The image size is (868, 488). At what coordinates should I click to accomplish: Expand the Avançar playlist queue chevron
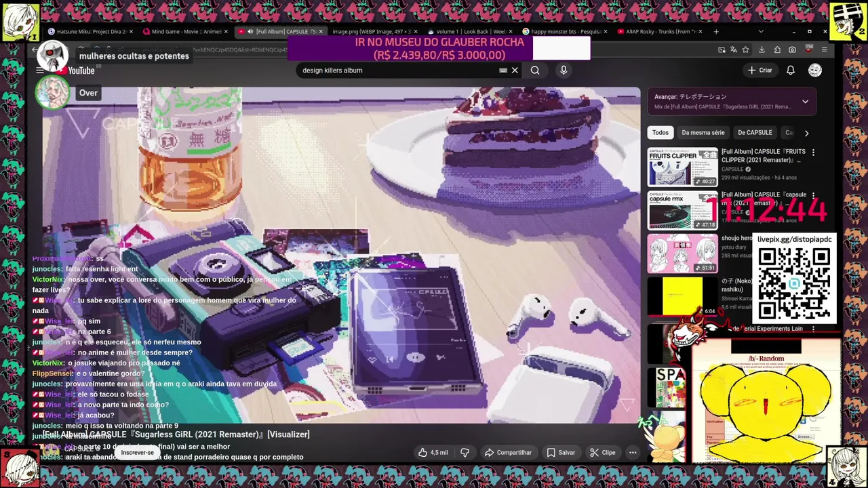805,102
